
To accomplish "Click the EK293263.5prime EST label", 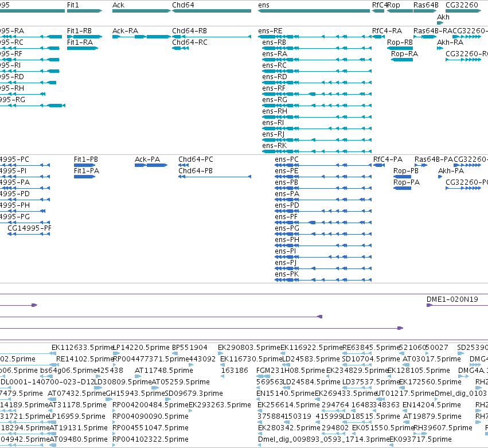I will (x=220, y=405).
